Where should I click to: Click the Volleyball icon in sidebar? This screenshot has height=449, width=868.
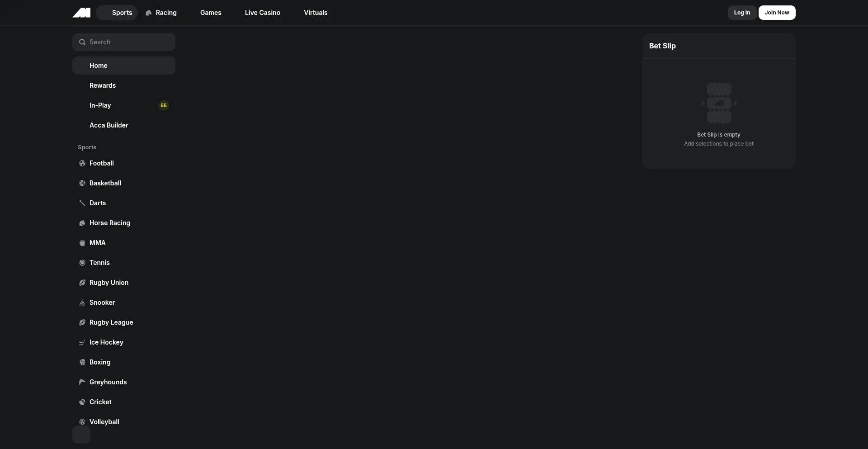coord(82,422)
